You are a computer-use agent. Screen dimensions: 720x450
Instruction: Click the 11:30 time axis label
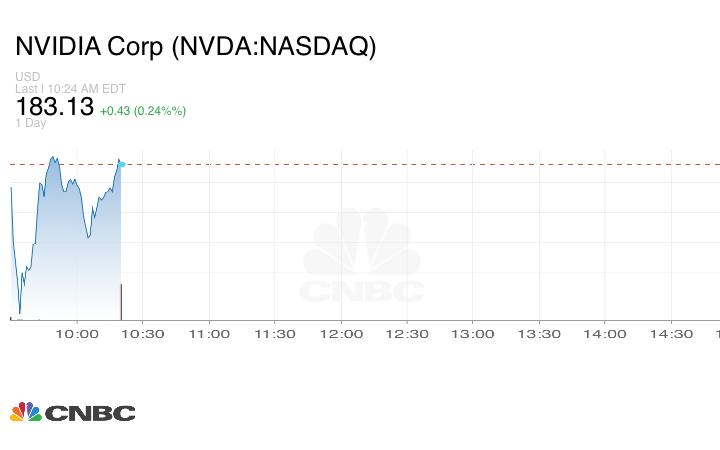coord(274,334)
